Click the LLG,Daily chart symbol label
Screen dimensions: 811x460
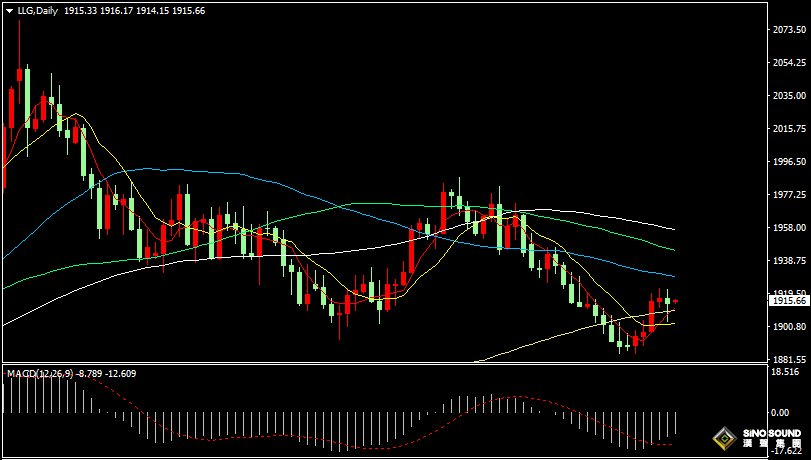[37, 10]
